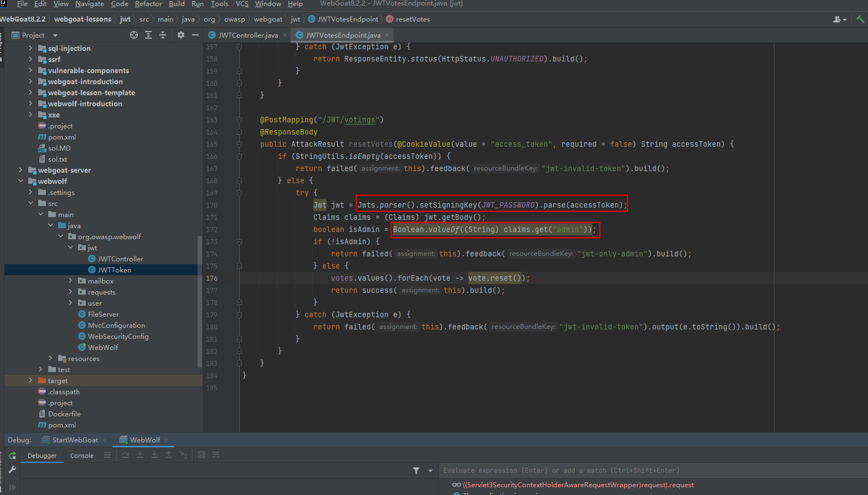868x495 pixels.
Task: Open Project panel gear options
Action: tap(181, 35)
